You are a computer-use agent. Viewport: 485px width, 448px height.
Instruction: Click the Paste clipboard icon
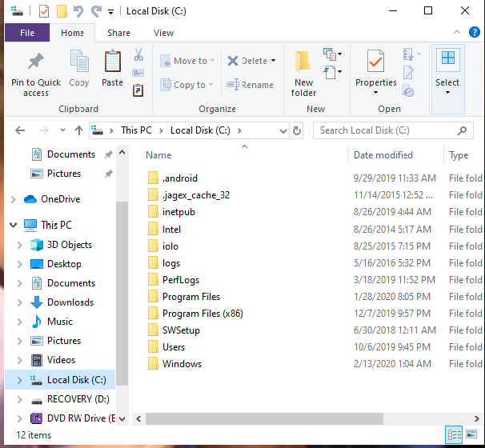(113, 62)
